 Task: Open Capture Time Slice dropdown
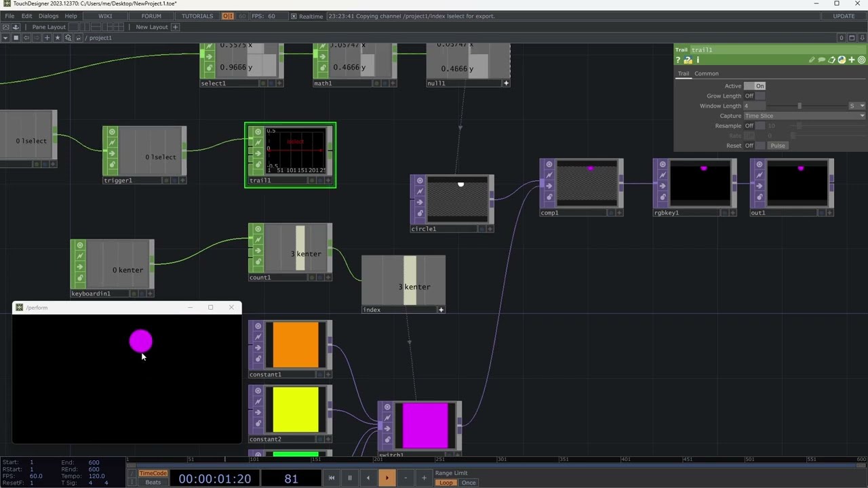click(x=804, y=116)
